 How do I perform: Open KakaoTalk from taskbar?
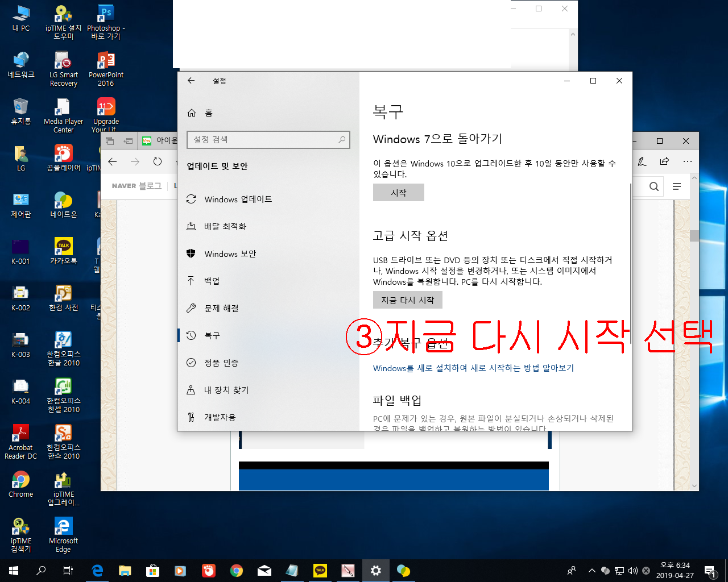(x=320, y=571)
